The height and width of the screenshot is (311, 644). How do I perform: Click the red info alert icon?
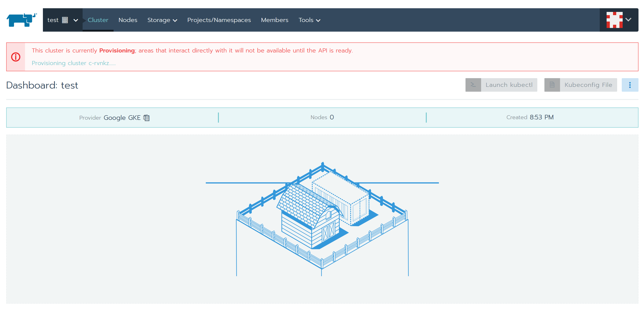[16, 57]
